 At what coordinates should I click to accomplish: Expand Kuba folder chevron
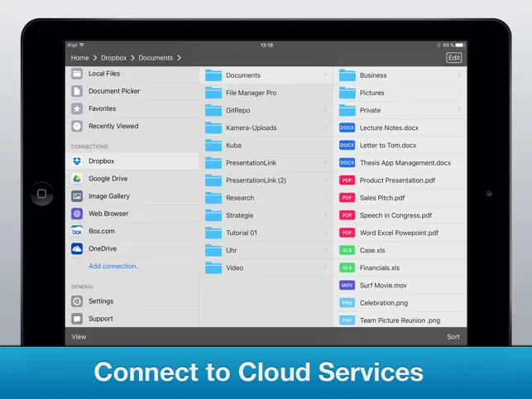coord(325,146)
